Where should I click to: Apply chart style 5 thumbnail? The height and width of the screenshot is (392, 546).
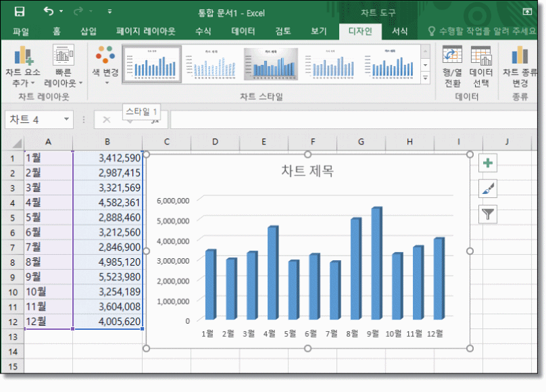pos(390,64)
